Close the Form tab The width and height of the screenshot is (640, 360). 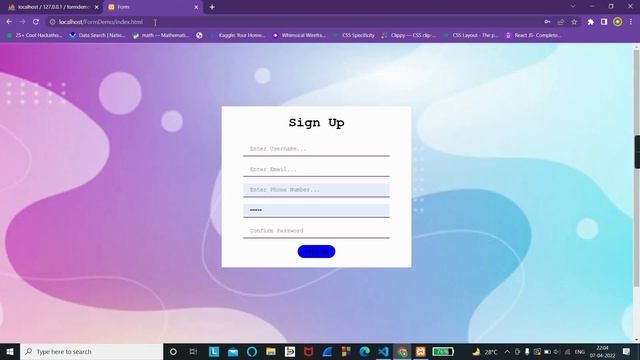(x=196, y=7)
